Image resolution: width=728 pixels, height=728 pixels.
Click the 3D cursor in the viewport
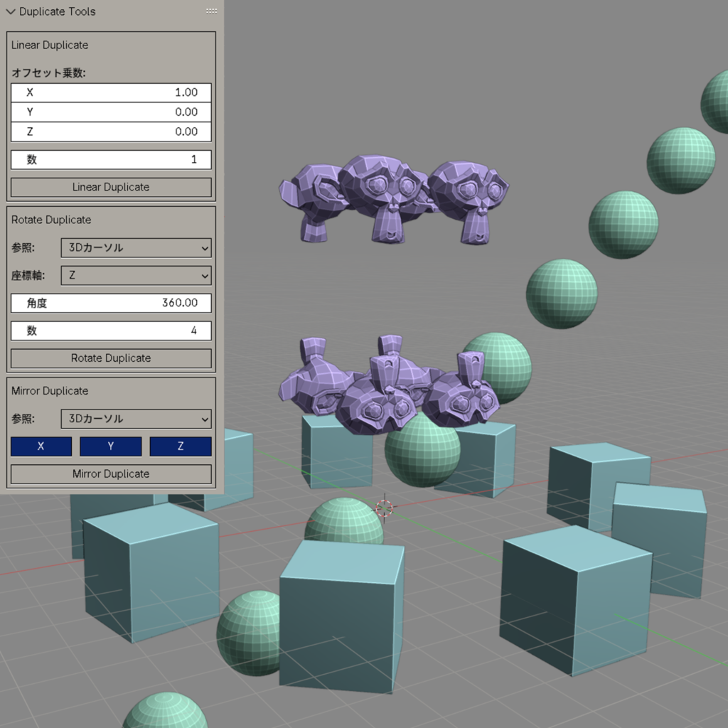click(x=384, y=507)
